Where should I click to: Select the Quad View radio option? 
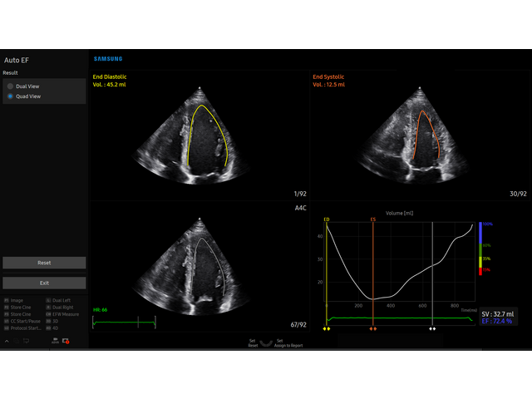(11, 96)
